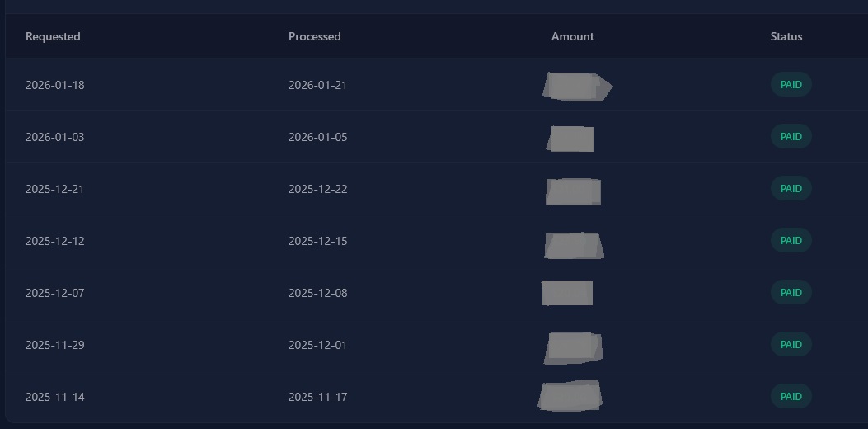The width and height of the screenshot is (868, 429).
Task: Click the 2026-01-05 processed date
Action: click(x=317, y=137)
